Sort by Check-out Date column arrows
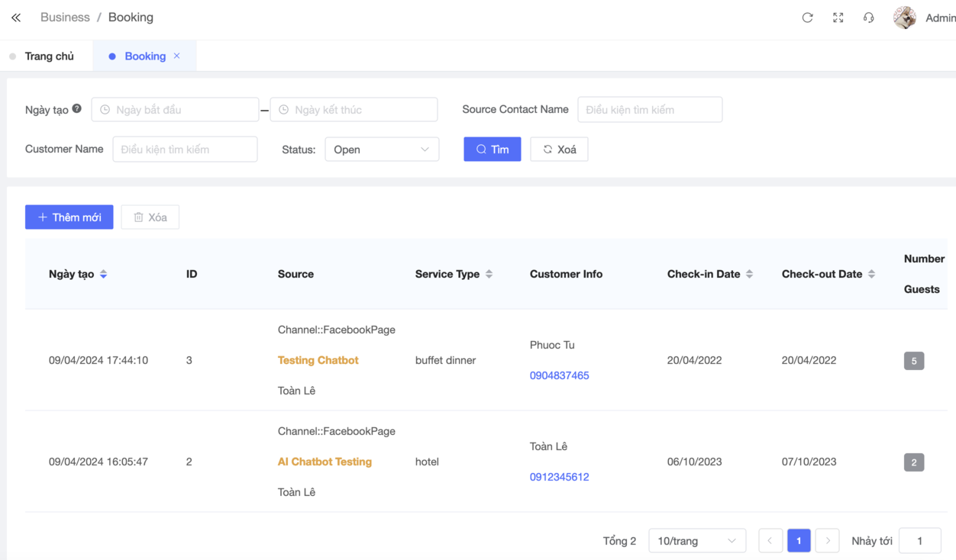 872,274
